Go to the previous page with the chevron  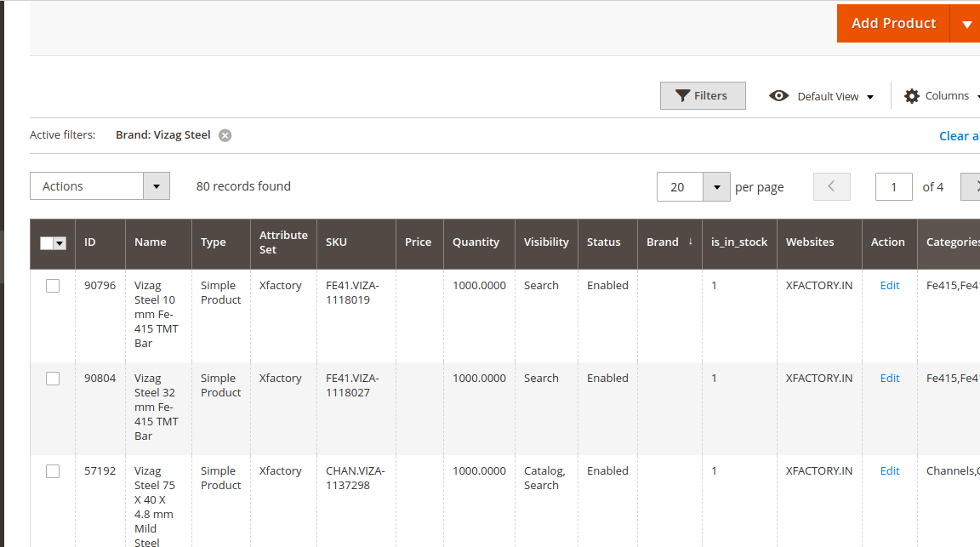click(832, 186)
